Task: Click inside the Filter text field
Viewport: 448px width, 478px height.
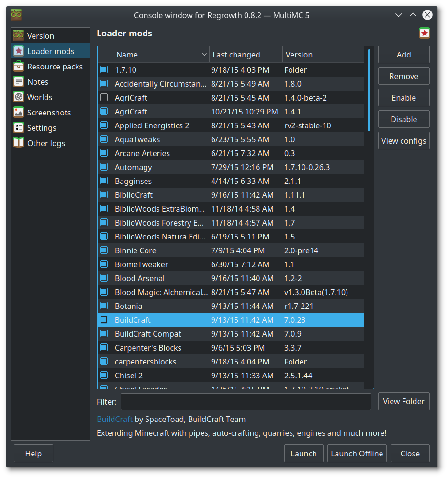Action: coord(245,401)
